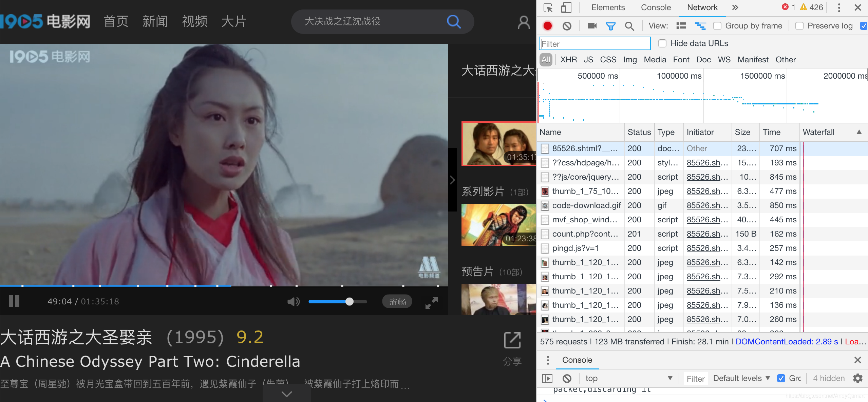The image size is (868, 402).
Task: Expand more DevTools tabs chevron
Action: click(x=735, y=7)
